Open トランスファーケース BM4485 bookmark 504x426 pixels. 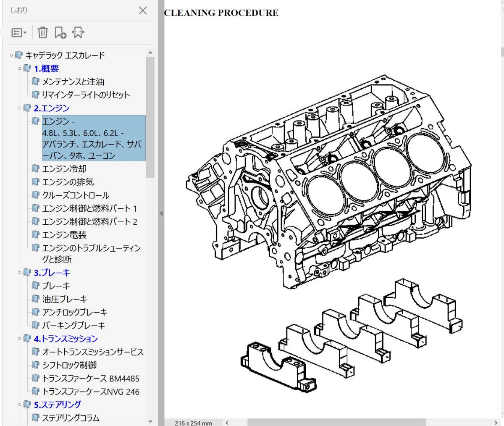point(91,378)
